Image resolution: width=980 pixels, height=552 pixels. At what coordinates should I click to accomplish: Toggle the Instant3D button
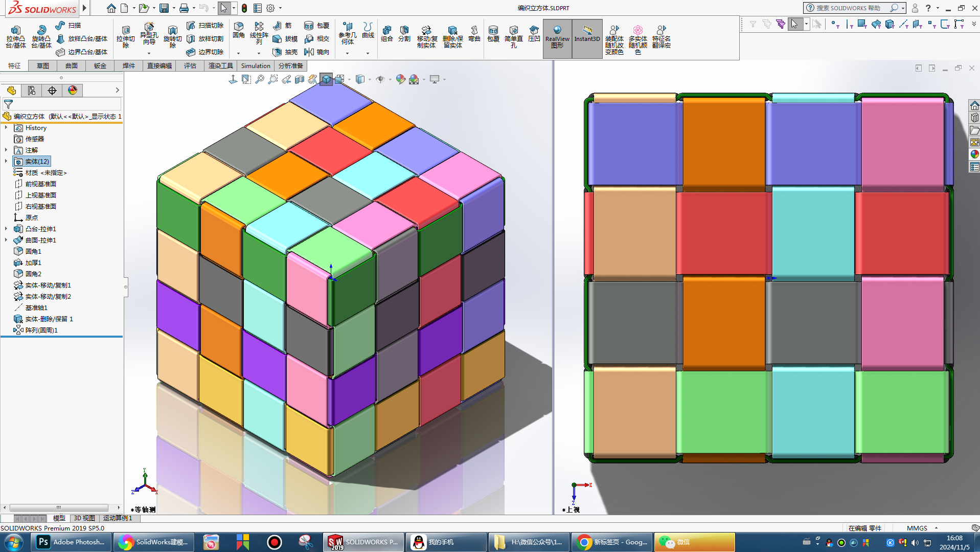point(587,38)
